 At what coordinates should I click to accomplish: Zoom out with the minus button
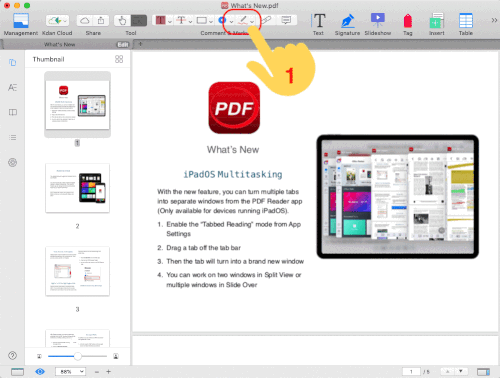(x=97, y=372)
